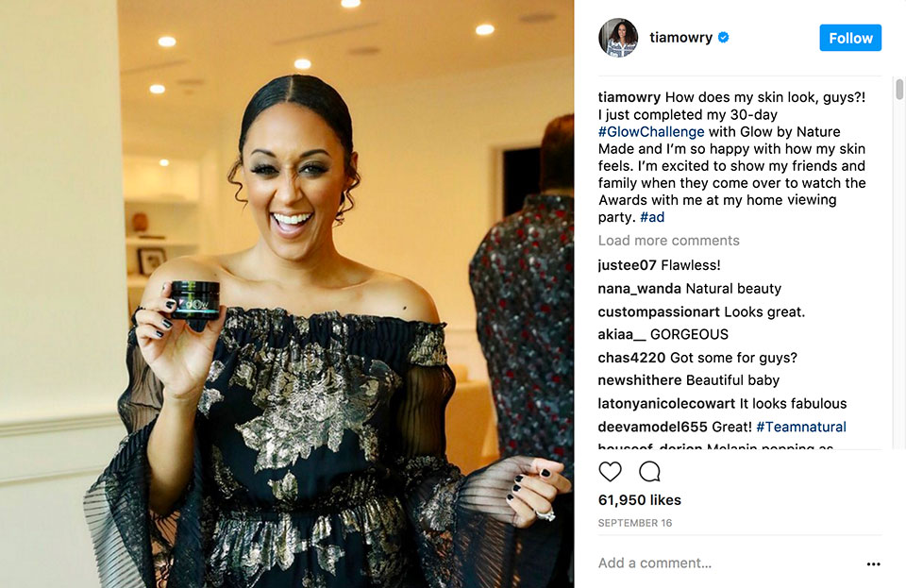Image resolution: width=906 pixels, height=588 pixels.
Task: Click the comment speech bubble icon
Action: [649, 471]
